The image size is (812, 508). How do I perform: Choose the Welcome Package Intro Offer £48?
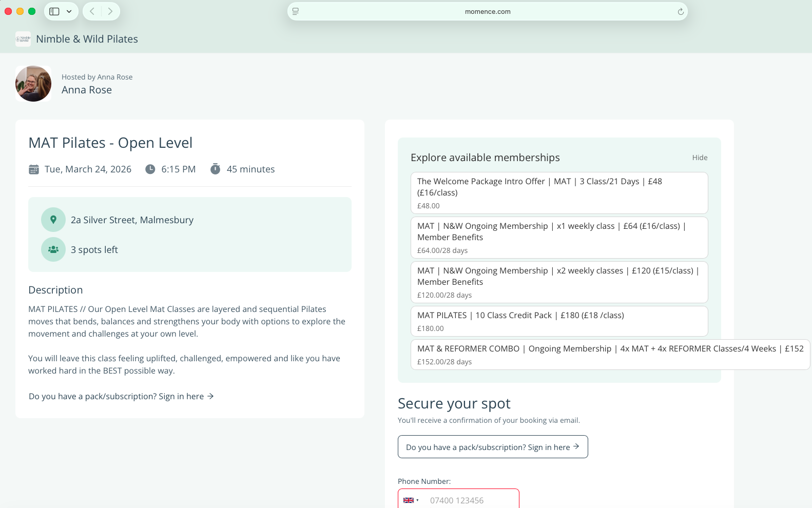click(559, 193)
